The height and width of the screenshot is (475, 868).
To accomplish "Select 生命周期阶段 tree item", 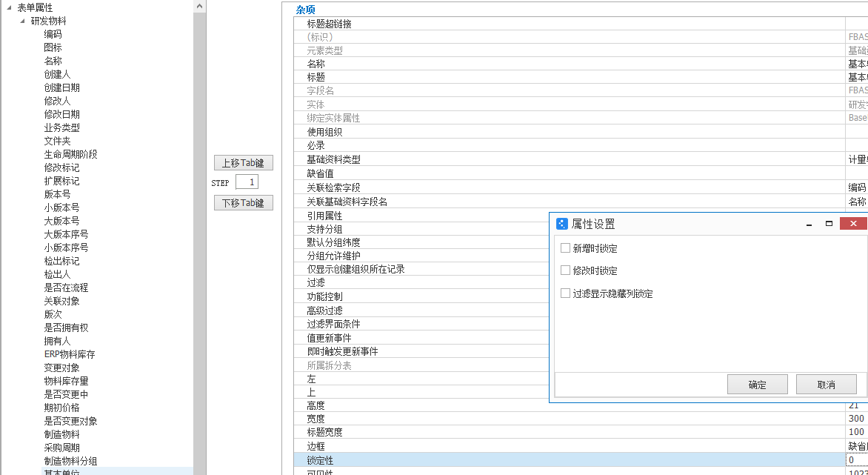I will point(71,154).
